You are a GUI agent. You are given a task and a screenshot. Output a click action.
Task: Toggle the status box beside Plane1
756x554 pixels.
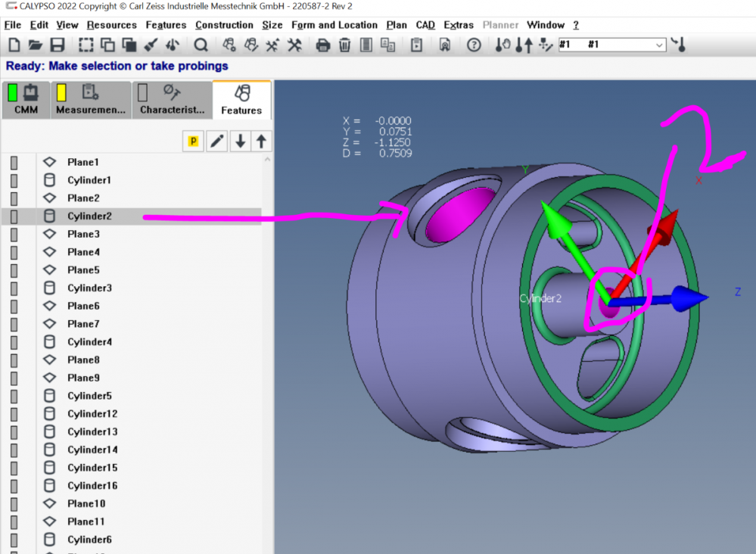[14, 163]
